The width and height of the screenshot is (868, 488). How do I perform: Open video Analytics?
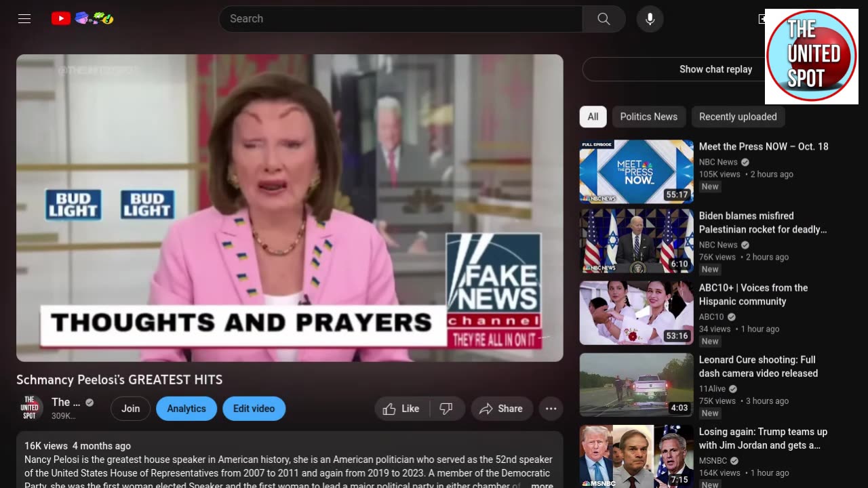pyautogui.click(x=186, y=409)
